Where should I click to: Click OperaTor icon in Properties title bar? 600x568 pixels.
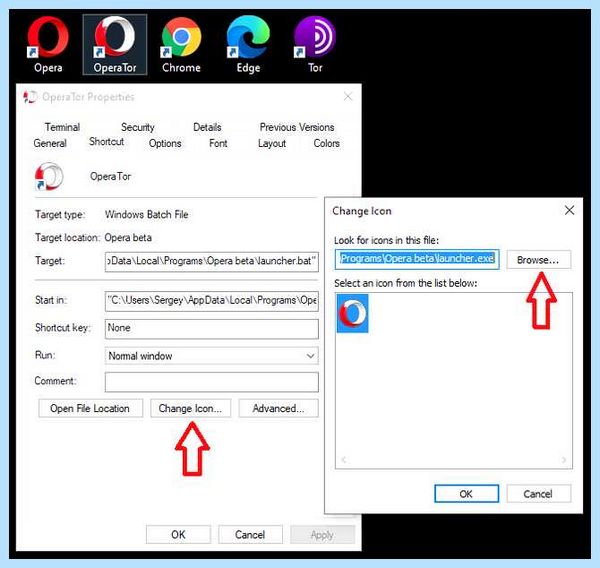point(30,97)
